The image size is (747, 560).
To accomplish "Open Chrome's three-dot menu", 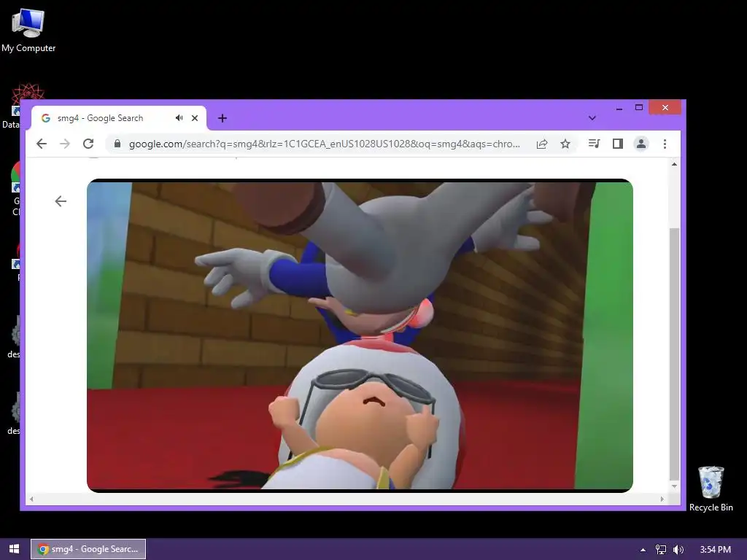I will coord(665,144).
